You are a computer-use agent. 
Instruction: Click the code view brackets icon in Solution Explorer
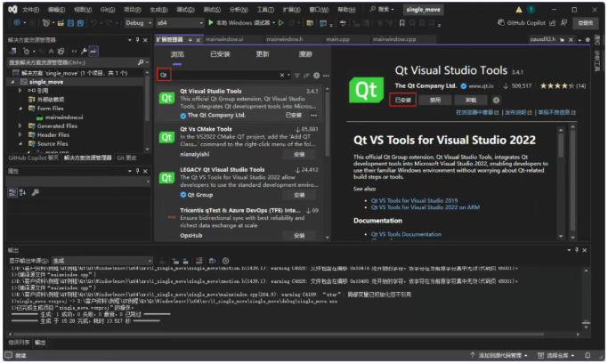pyautogui.click(x=74, y=51)
